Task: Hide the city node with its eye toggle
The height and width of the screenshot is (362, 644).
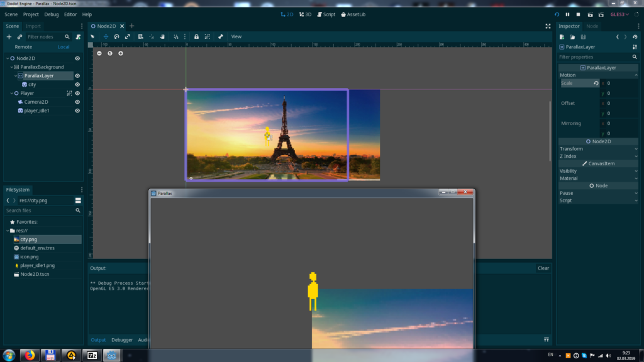Action: pyautogui.click(x=77, y=84)
